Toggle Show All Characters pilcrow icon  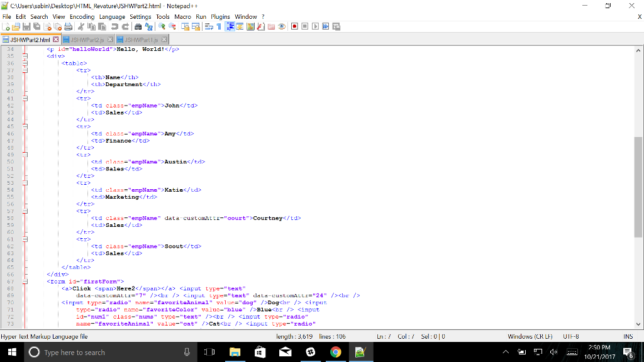click(219, 26)
